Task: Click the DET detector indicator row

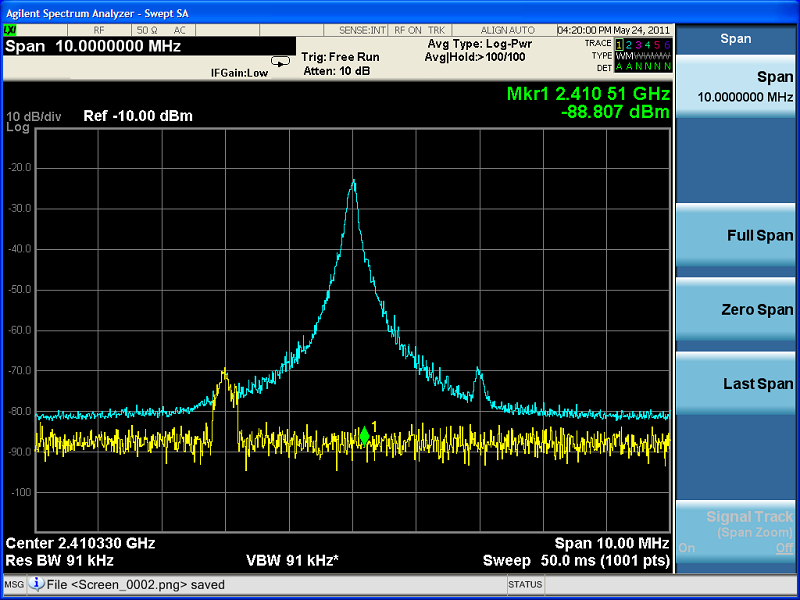Action: coord(630,66)
